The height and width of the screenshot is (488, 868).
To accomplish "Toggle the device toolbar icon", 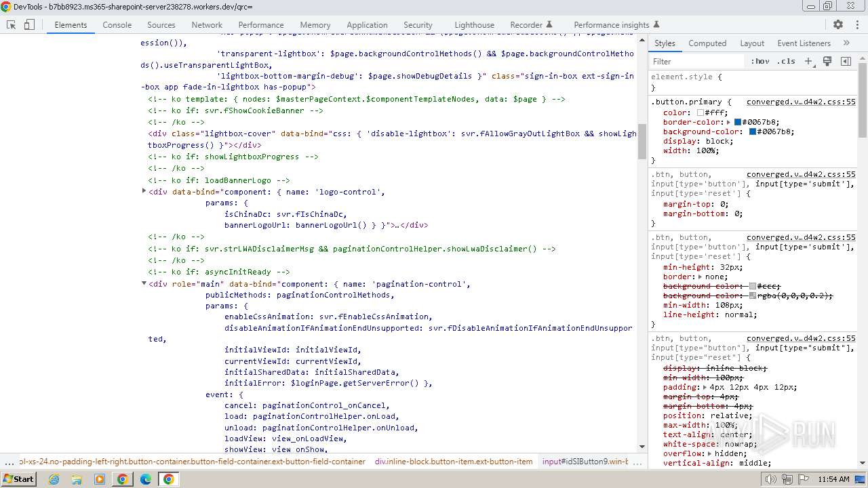I will [29, 24].
